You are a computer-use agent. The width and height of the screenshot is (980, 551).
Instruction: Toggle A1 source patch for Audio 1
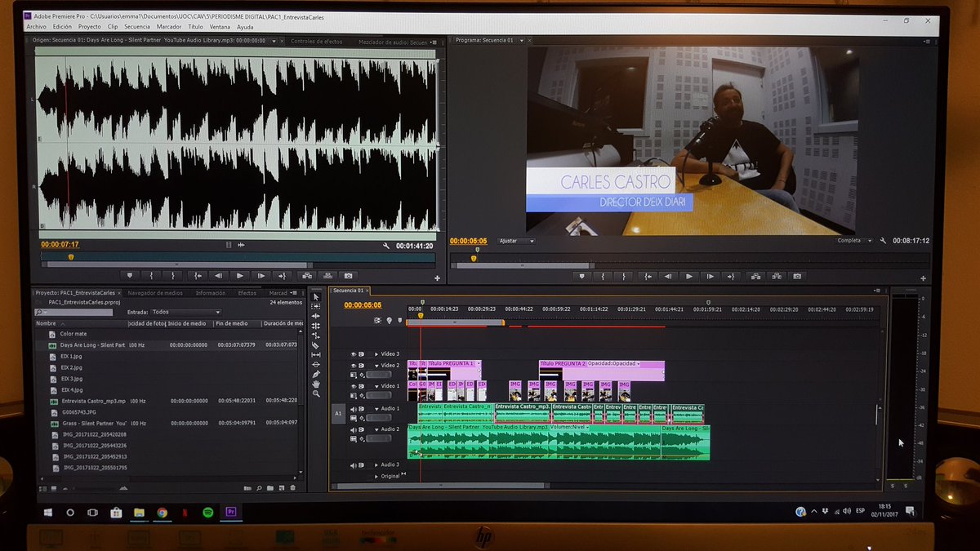pos(338,414)
